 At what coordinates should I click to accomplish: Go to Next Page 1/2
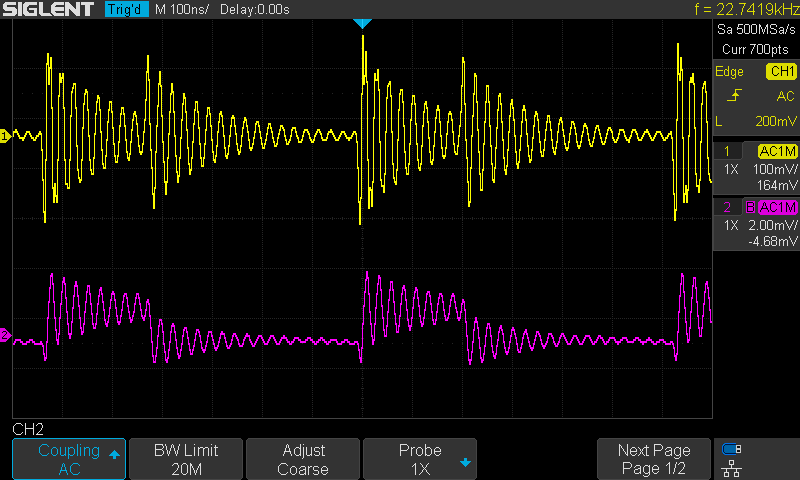pyautogui.click(x=654, y=459)
